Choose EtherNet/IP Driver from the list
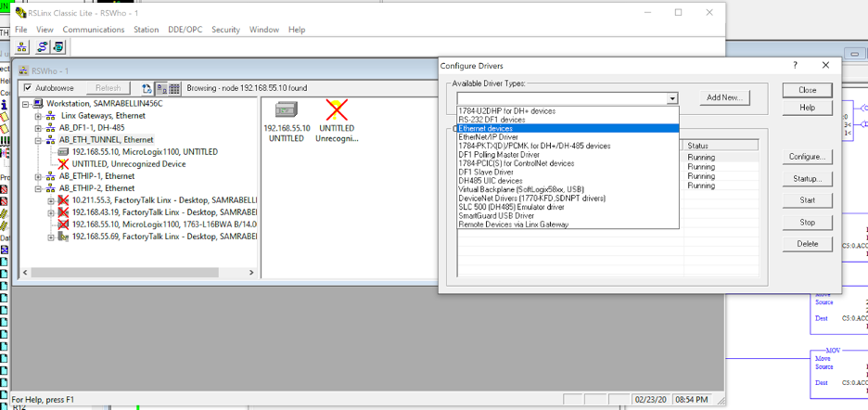The height and width of the screenshot is (410, 868). pos(568,137)
